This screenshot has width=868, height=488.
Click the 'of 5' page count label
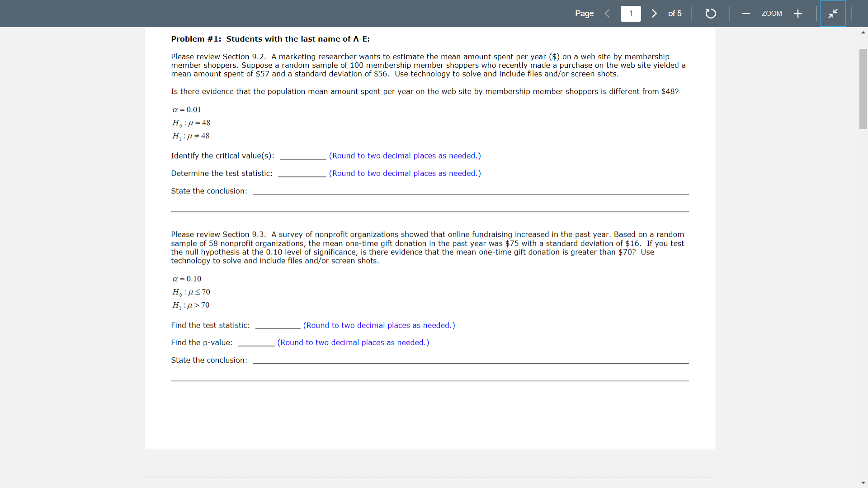click(675, 14)
